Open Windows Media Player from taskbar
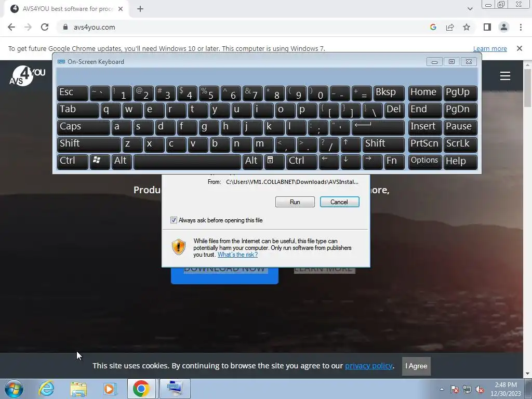The image size is (532, 399). click(110, 389)
